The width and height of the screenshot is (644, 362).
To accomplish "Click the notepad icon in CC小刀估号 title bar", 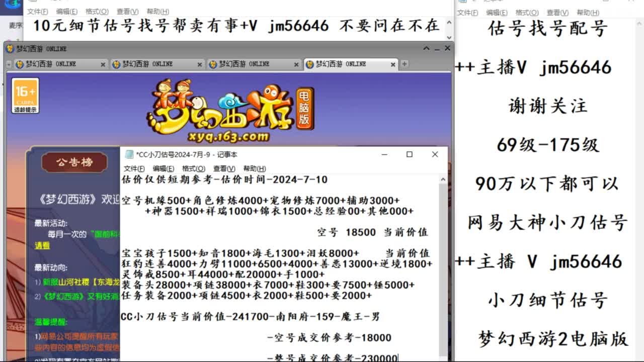I will tap(129, 154).
